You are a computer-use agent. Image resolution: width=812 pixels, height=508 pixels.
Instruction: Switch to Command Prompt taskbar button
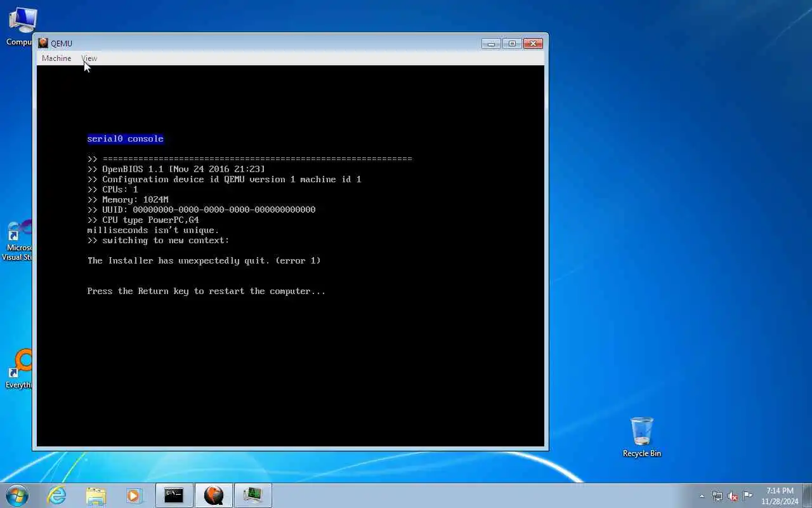174,495
